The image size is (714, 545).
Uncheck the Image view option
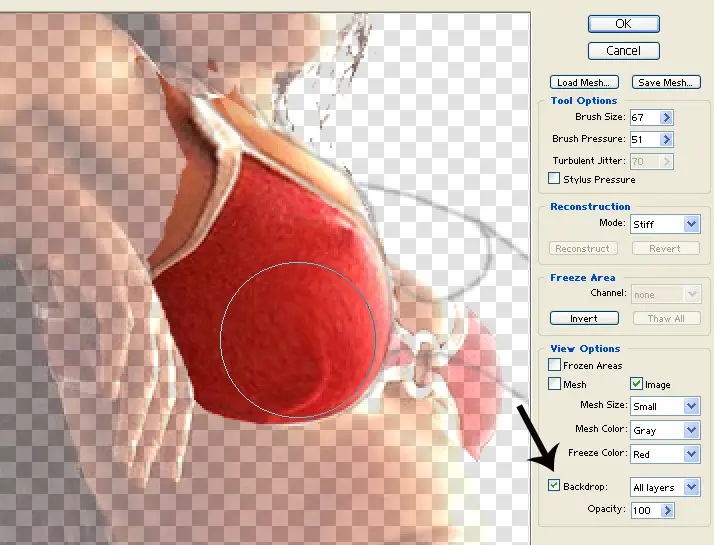pos(636,384)
